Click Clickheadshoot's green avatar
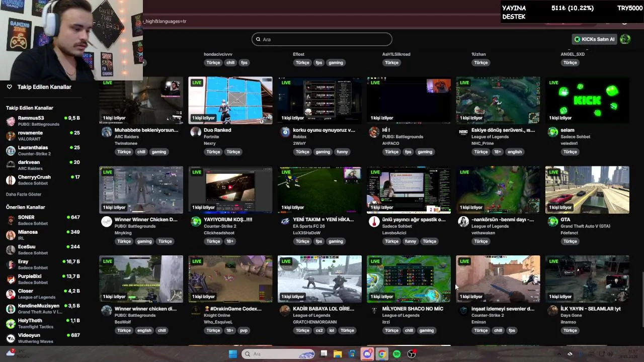This screenshot has height=362, width=644. (196, 222)
